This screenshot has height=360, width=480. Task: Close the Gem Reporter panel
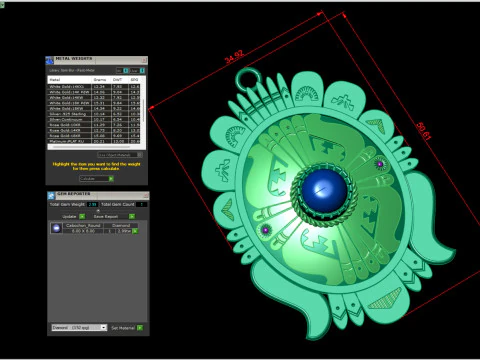[x=146, y=195]
